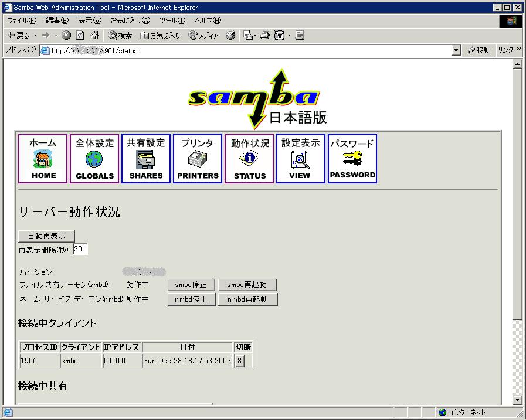The width and height of the screenshot is (526, 420).
Task: Open the forward history dropdown arrow
Action: click(x=56, y=36)
